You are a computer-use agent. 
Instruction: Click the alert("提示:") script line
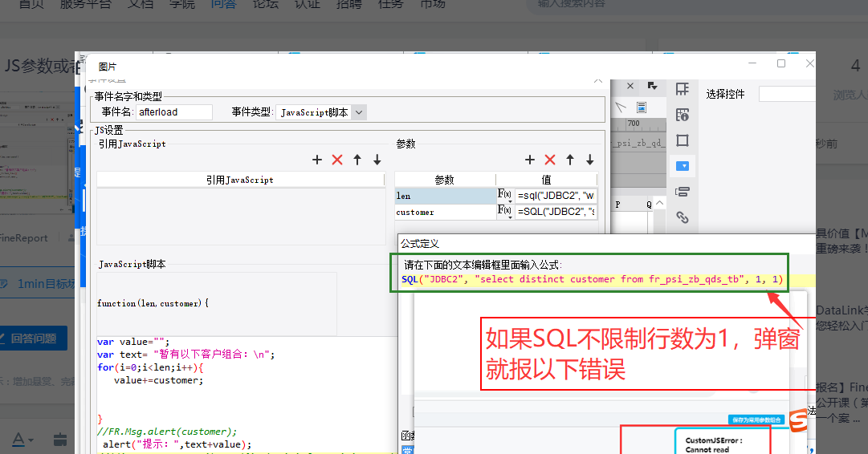[177, 444]
